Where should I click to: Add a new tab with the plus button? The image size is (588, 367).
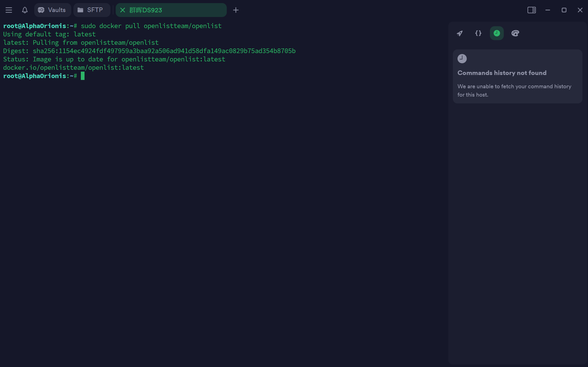click(236, 10)
